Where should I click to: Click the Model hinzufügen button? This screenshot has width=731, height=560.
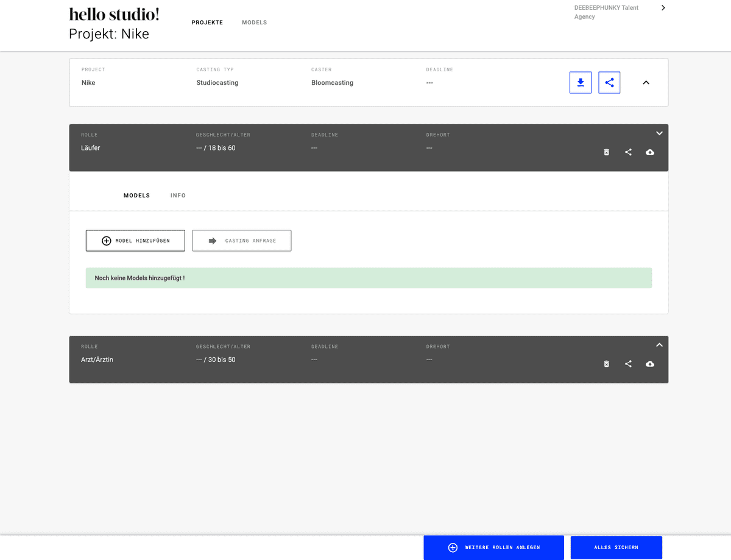[135, 241]
